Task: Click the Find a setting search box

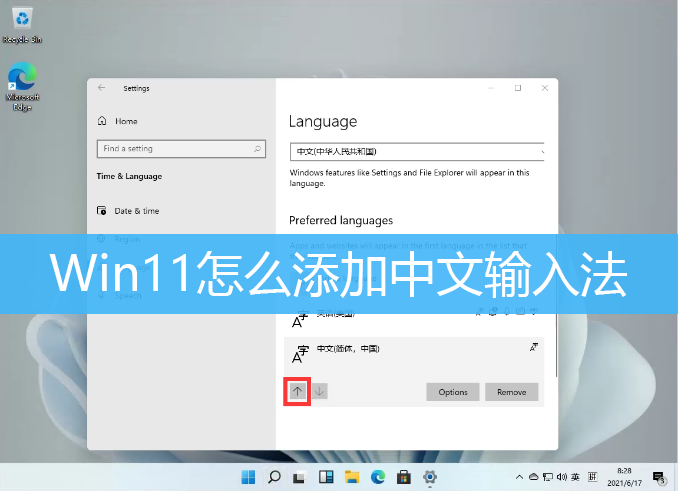Action: (180, 149)
